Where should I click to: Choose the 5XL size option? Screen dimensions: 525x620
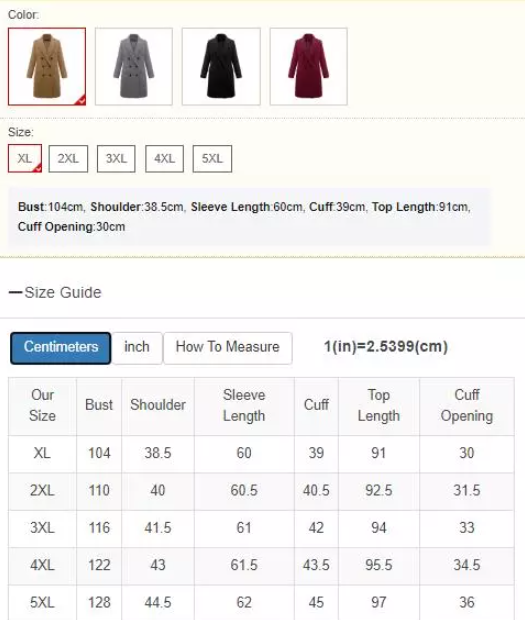[x=212, y=159]
